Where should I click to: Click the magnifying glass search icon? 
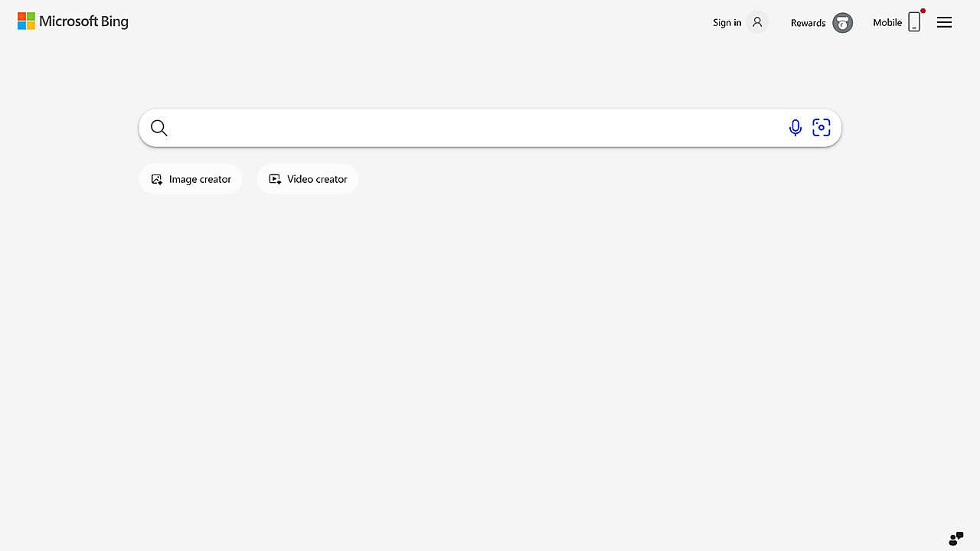[158, 128]
